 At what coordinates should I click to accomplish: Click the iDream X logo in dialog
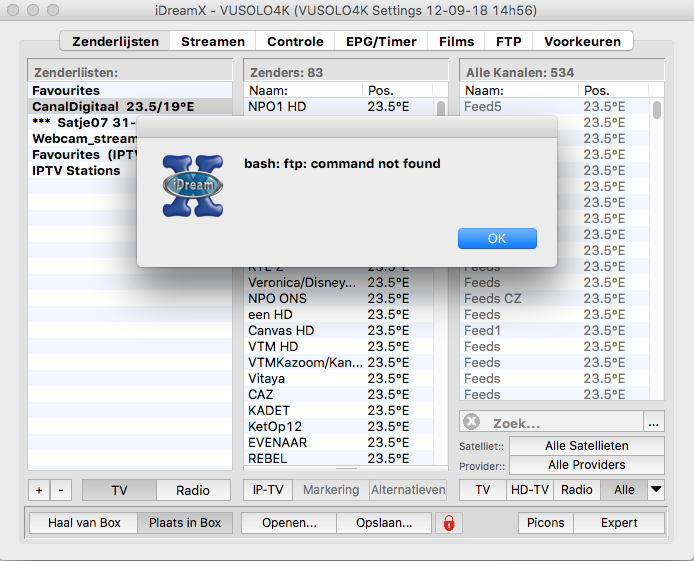192,186
